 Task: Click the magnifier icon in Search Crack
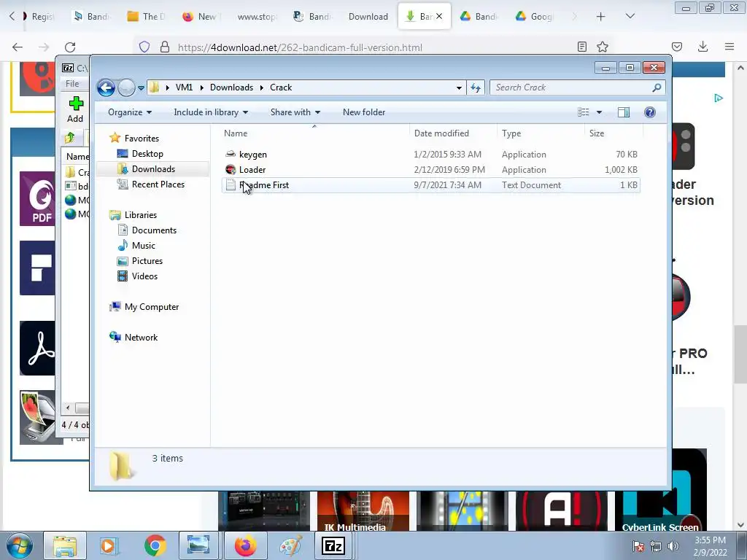(657, 87)
